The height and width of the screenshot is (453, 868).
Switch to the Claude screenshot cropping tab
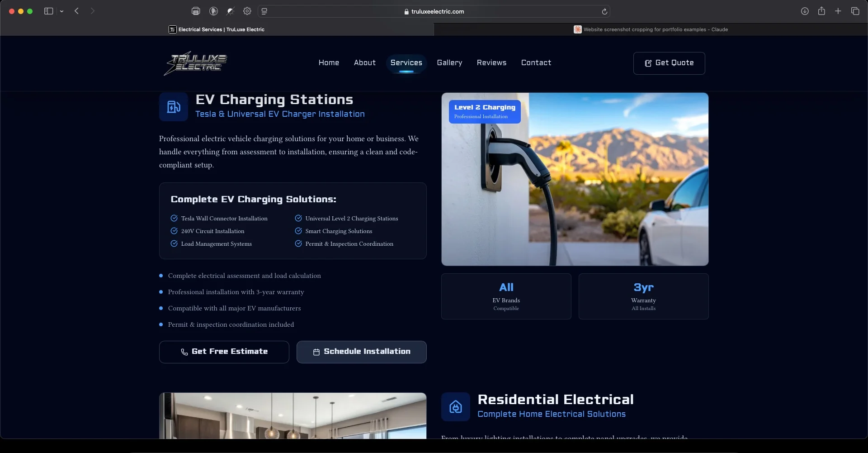click(x=651, y=29)
